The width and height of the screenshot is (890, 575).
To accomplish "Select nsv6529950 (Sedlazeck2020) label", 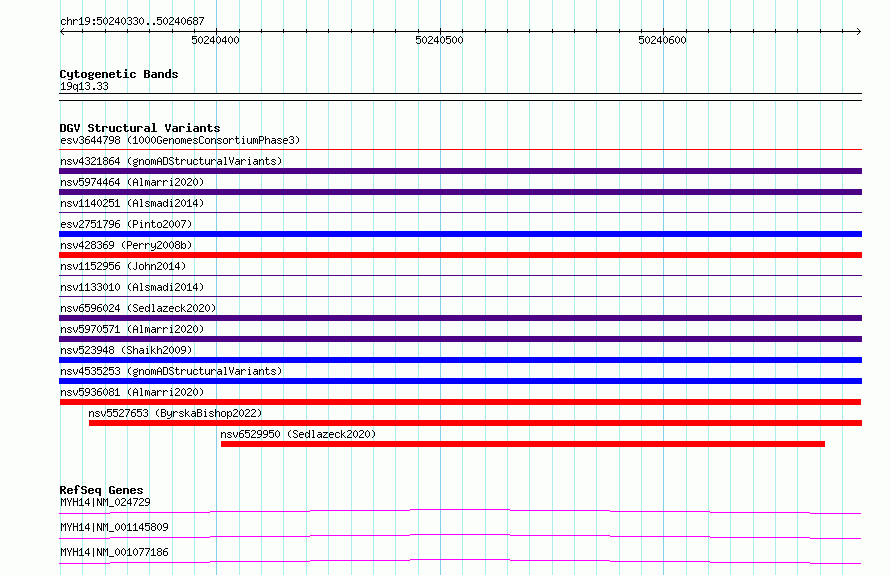I will coord(298,434).
